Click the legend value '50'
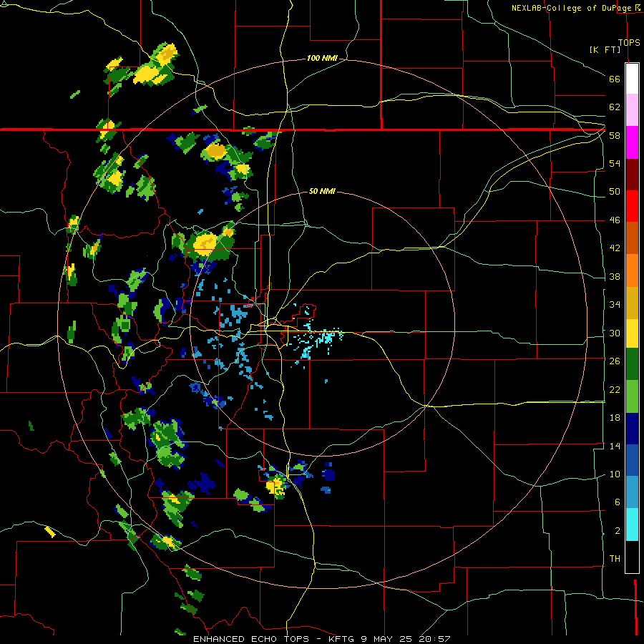 point(615,191)
